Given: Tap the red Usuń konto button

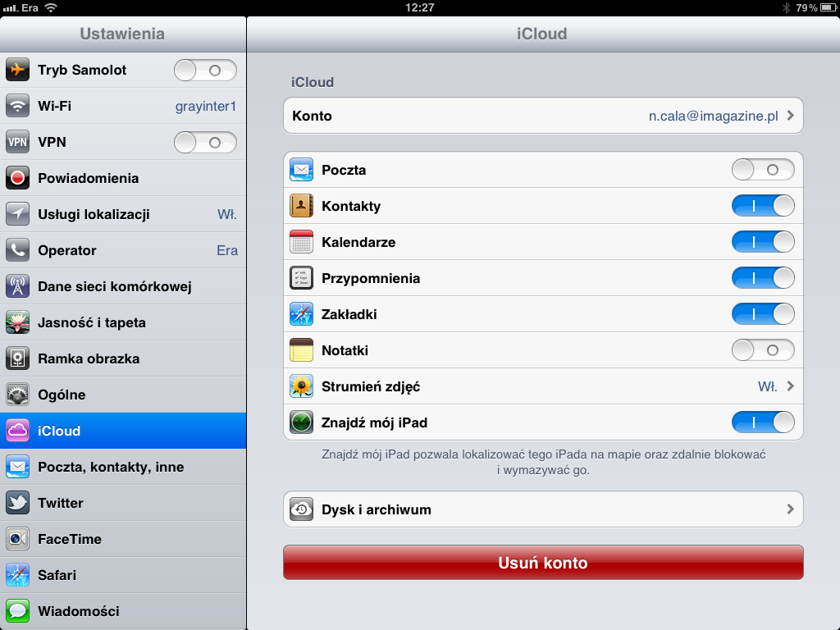Looking at the screenshot, I should click(x=543, y=563).
